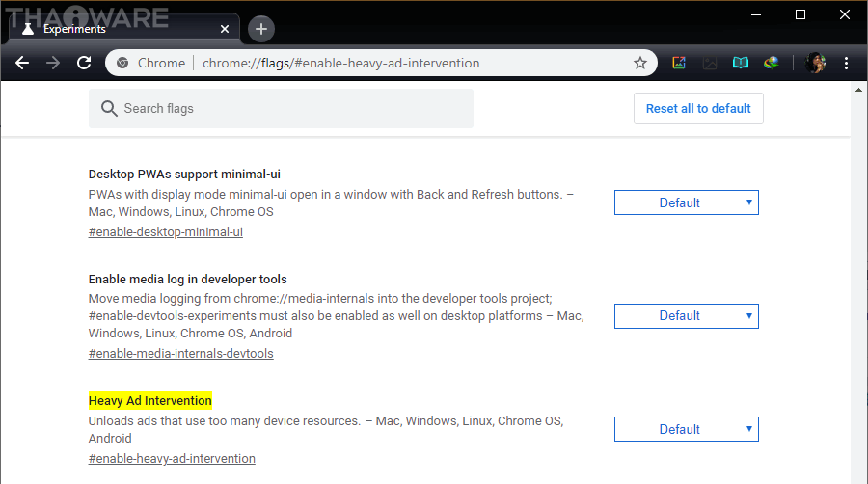Click the globe download manager extension icon
The height and width of the screenshot is (484, 868).
click(x=771, y=63)
